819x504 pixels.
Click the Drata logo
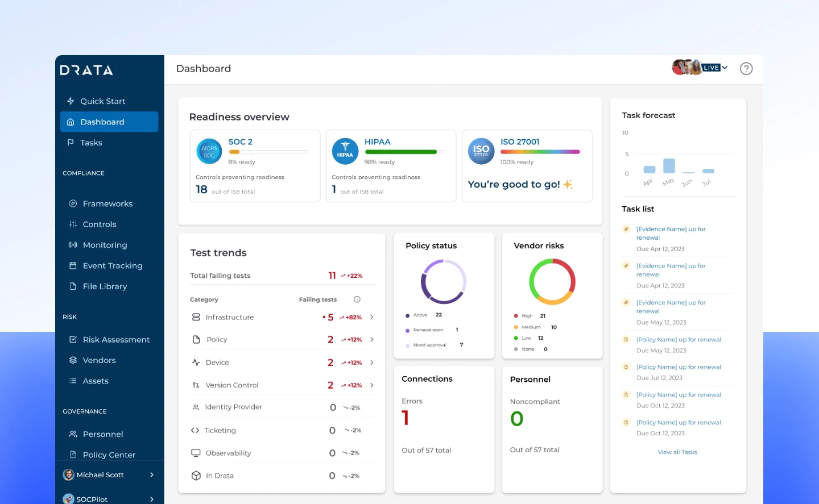[x=86, y=70]
